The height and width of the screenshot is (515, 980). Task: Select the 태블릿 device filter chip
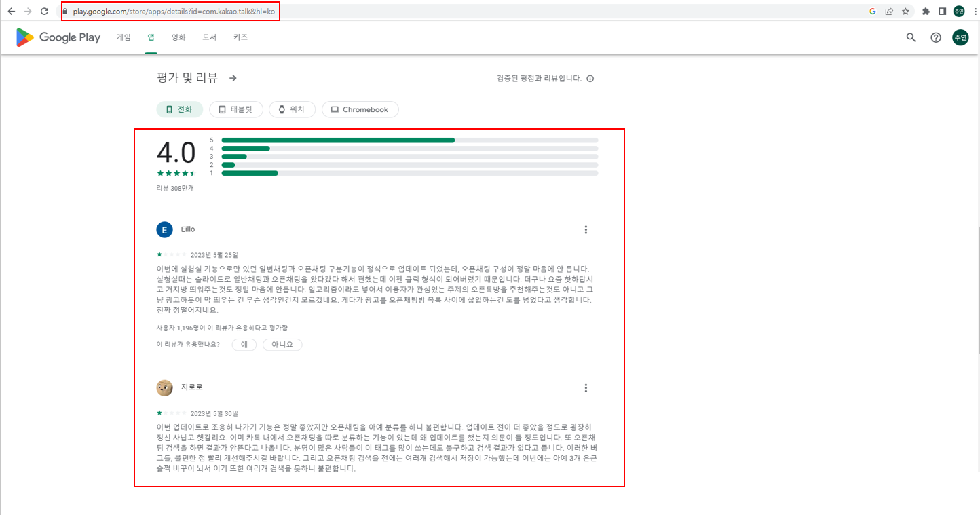click(236, 109)
